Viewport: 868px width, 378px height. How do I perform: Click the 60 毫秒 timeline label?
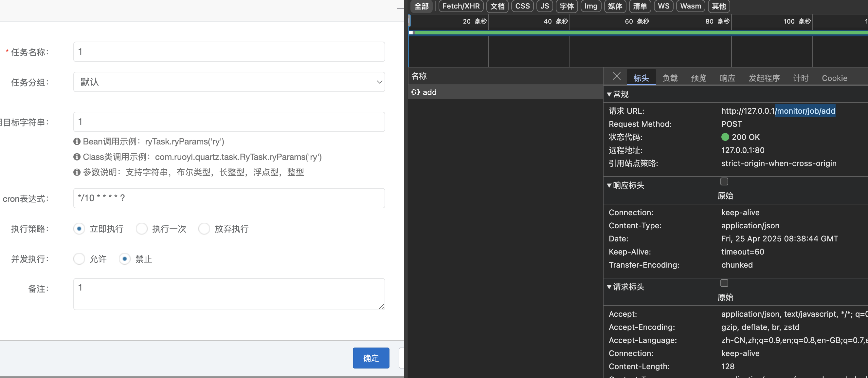click(637, 21)
